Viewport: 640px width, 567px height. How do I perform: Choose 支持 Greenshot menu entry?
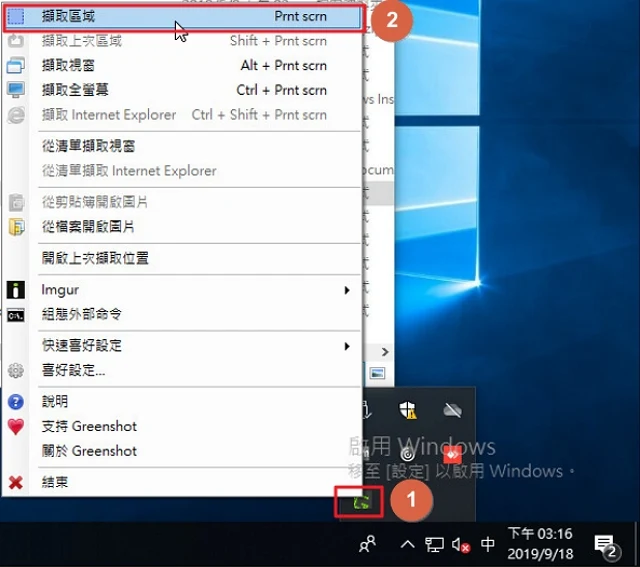182,426
